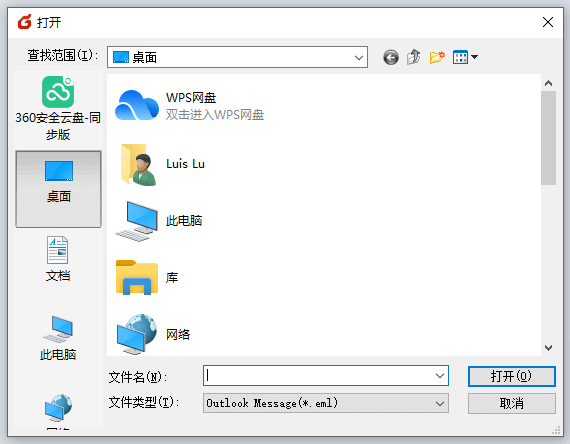This screenshot has width=570, height=444.
Task: Click the file list scrollbar up arrow
Action: [x=548, y=83]
